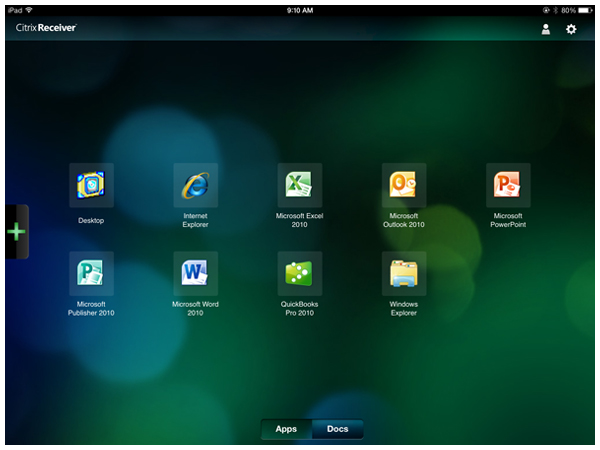Launch the Desktop app icon
Screen dimensions: 600x450
point(91,185)
